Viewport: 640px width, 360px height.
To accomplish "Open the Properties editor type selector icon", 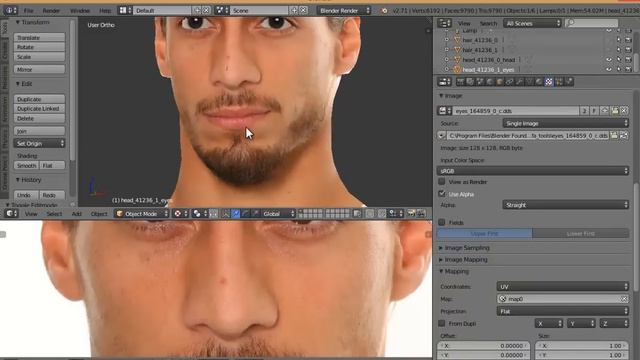I will pos(444,82).
